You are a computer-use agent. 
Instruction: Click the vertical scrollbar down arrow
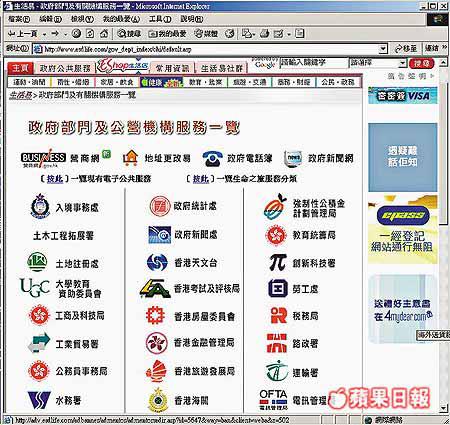pos(443,408)
